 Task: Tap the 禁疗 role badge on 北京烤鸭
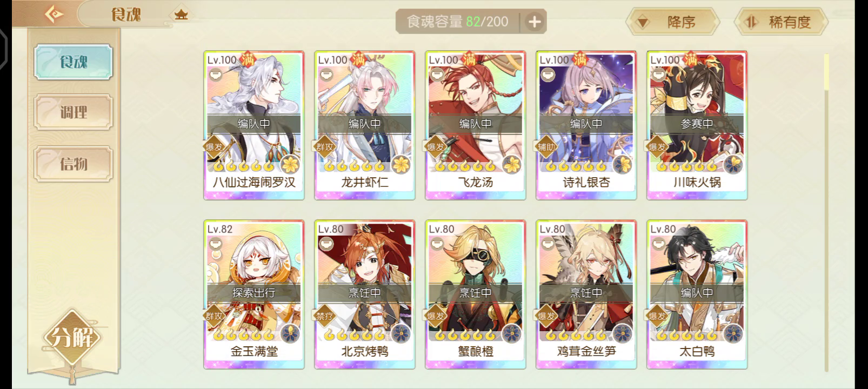click(x=325, y=316)
